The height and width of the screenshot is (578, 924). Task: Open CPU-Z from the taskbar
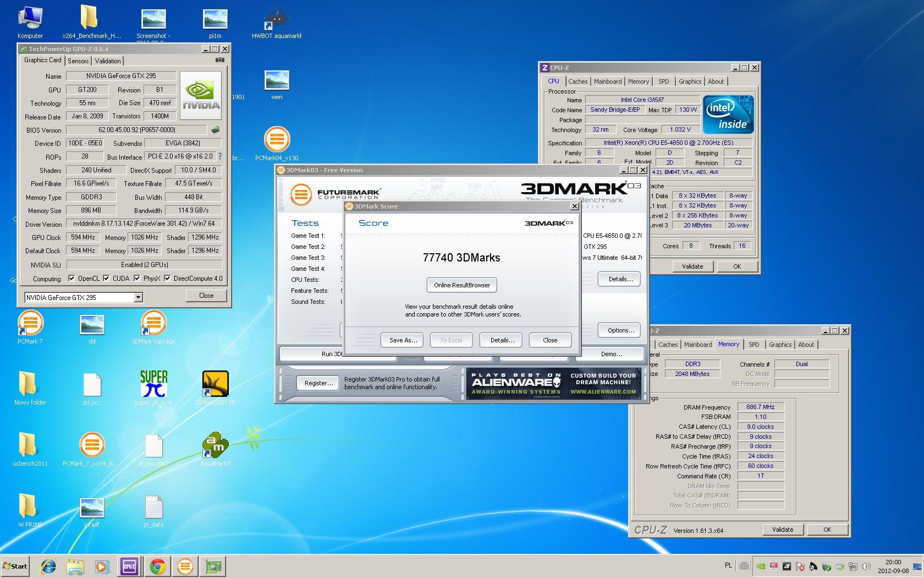click(129, 566)
